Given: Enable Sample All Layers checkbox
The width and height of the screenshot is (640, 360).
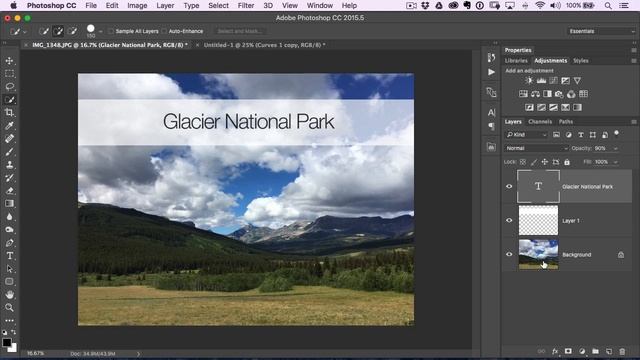Looking at the screenshot, I should click(x=111, y=31).
